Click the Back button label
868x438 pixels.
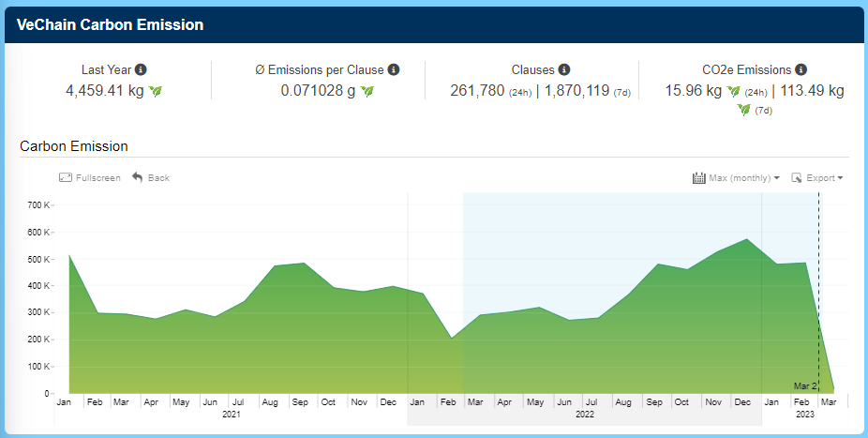point(158,178)
